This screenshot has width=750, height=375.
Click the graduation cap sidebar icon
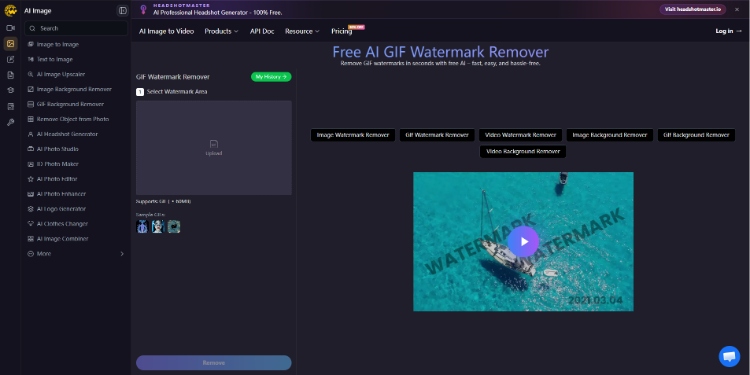pos(11,90)
